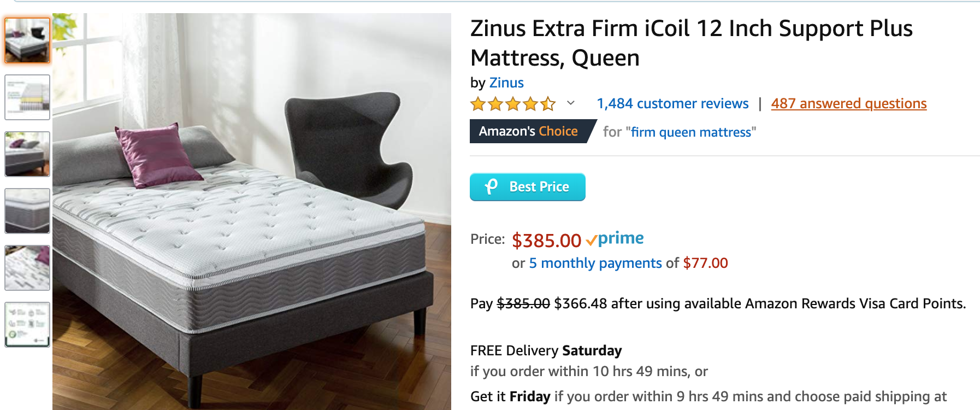This screenshot has width=980, height=410.
Task: Open the 5 monthly payments link
Action: (595, 263)
